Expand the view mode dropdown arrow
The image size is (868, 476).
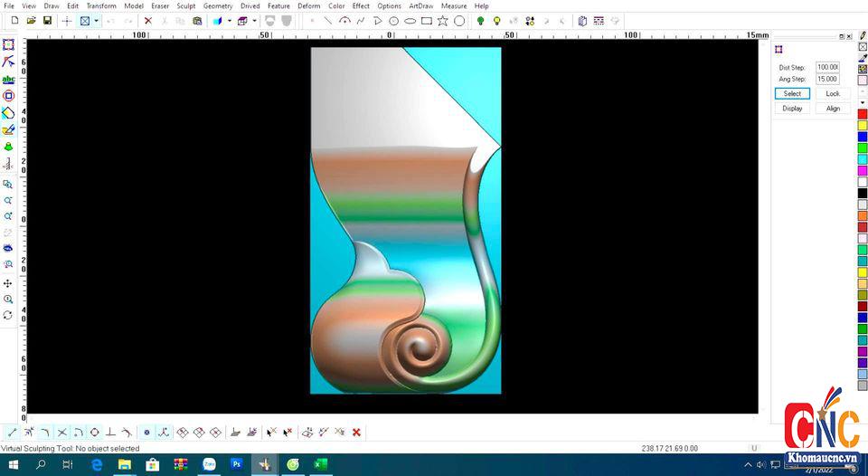(x=96, y=21)
